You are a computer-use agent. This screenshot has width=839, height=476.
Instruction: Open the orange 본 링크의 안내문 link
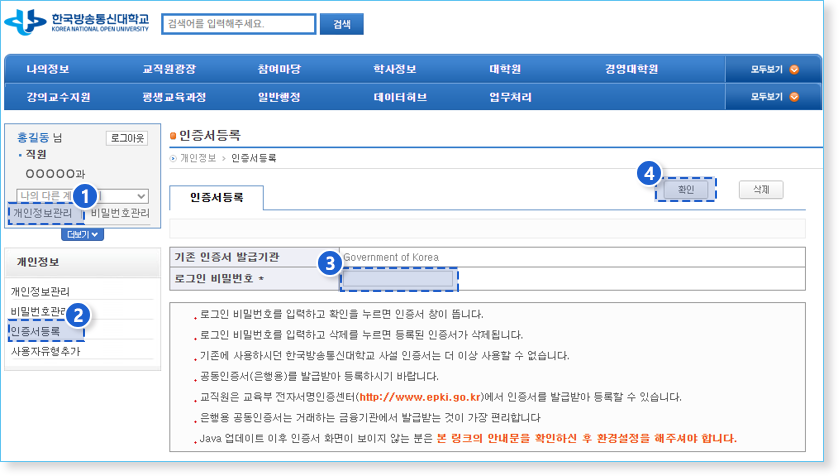click(586, 439)
